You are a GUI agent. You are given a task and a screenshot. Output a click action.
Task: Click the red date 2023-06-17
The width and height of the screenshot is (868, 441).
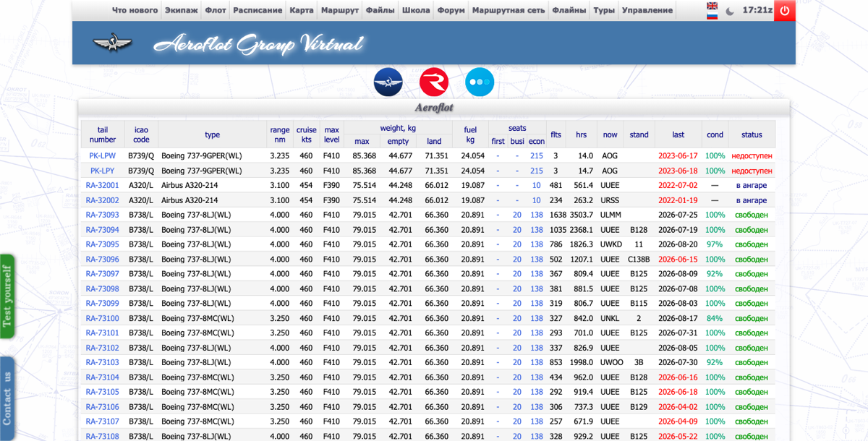[x=678, y=156]
